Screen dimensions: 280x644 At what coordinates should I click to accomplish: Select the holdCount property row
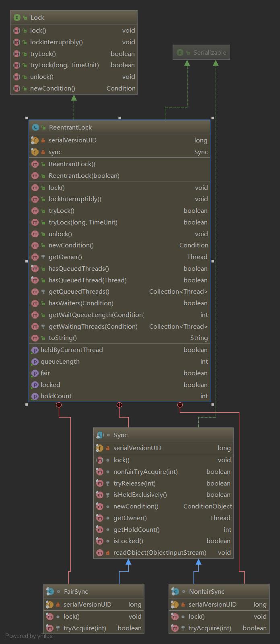point(119,396)
